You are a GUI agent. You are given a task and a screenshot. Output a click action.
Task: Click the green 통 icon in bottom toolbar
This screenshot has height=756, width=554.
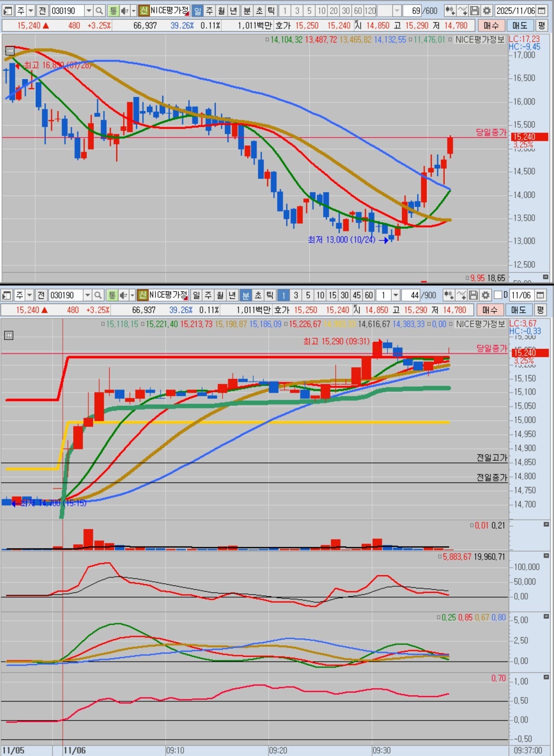(112, 295)
